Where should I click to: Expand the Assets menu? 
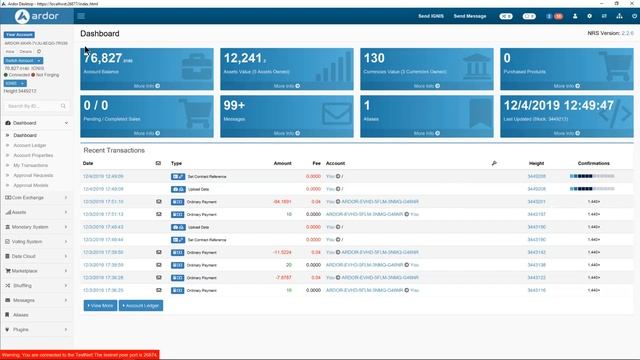point(36,213)
